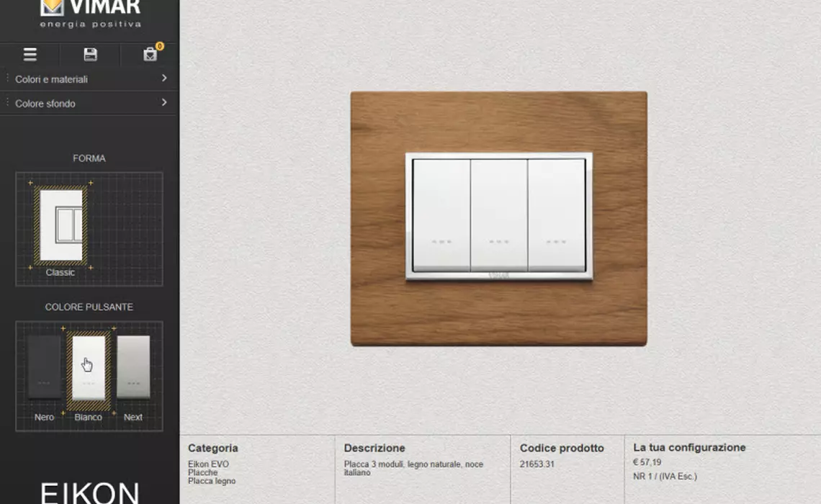Click the price € 57,19
Screen dimensions: 821x504
[x=647, y=462]
